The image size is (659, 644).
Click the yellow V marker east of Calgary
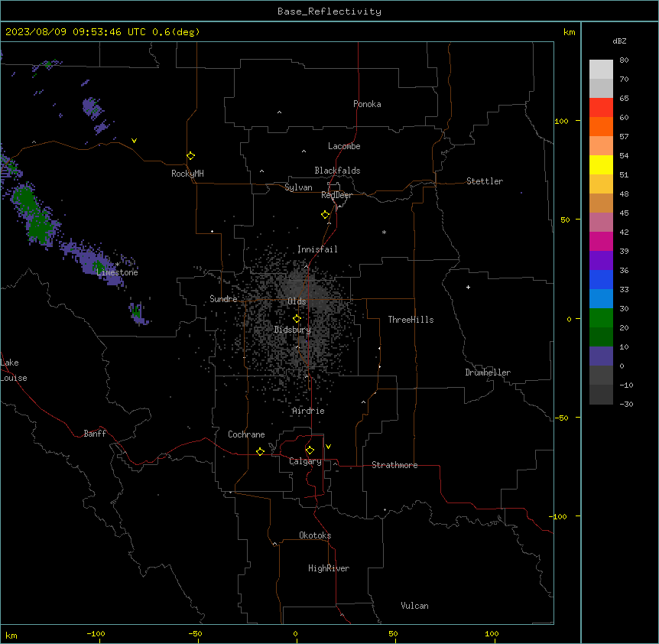[328, 447]
